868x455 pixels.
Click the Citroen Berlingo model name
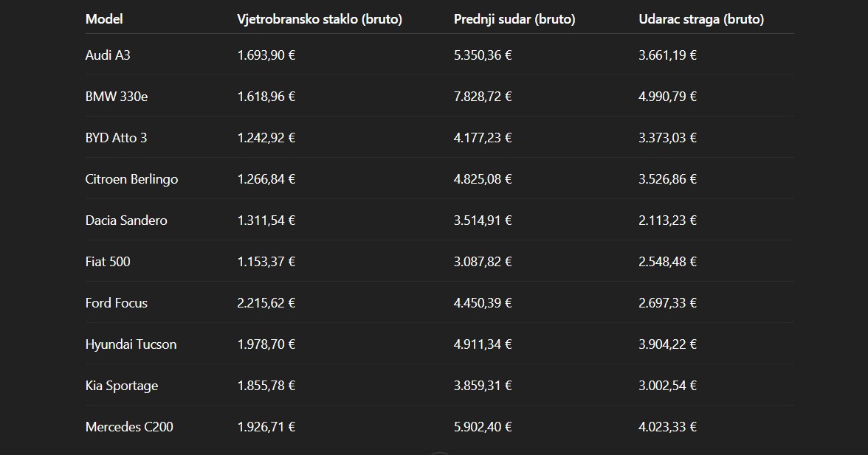coord(131,178)
